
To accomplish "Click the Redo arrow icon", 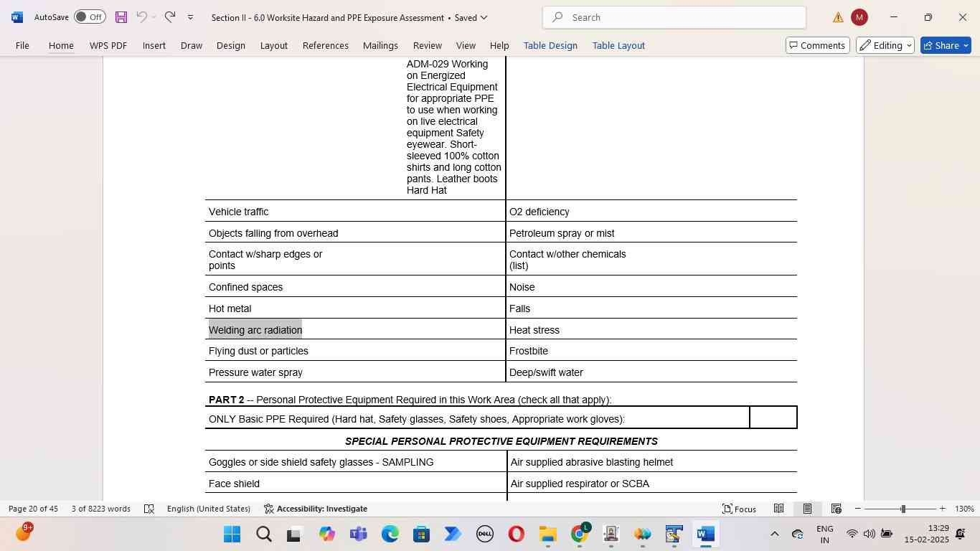I will [x=170, y=17].
